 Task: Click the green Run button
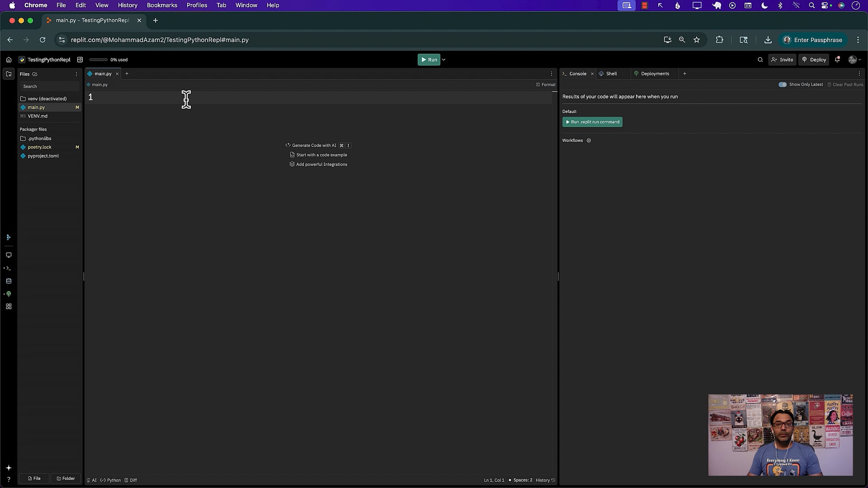(x=429, y=60)
